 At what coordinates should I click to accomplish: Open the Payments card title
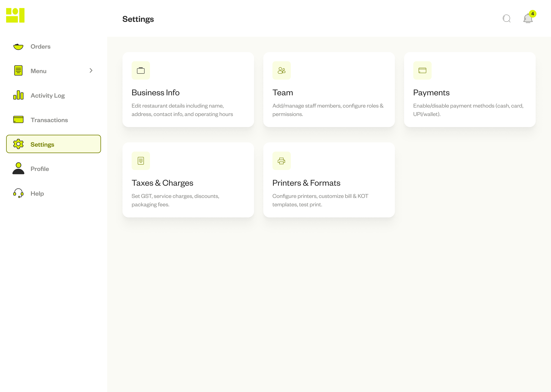[x=431, y=93]
